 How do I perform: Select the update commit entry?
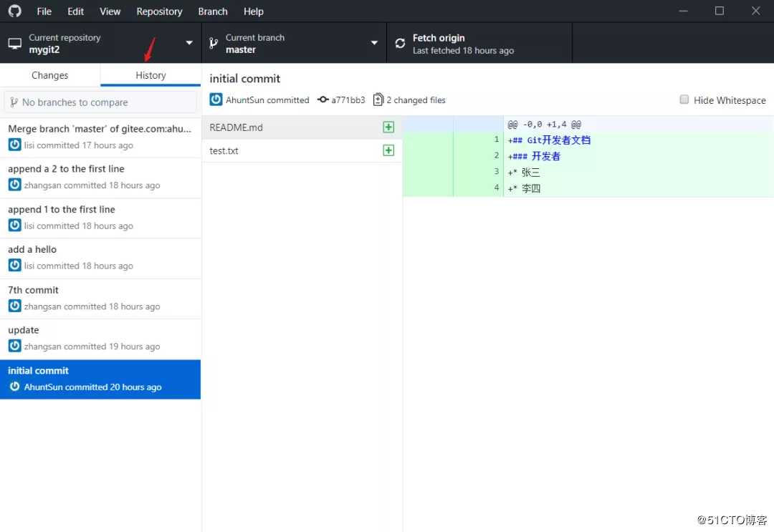pos(100,339)
